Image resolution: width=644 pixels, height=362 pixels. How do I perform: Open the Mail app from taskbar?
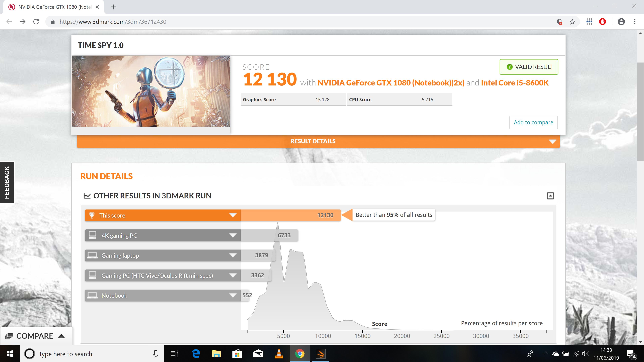pos(258,354)
